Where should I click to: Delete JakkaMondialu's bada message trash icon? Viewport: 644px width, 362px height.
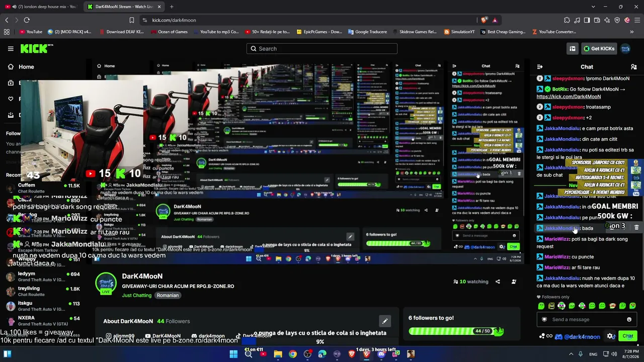[636, 228]
